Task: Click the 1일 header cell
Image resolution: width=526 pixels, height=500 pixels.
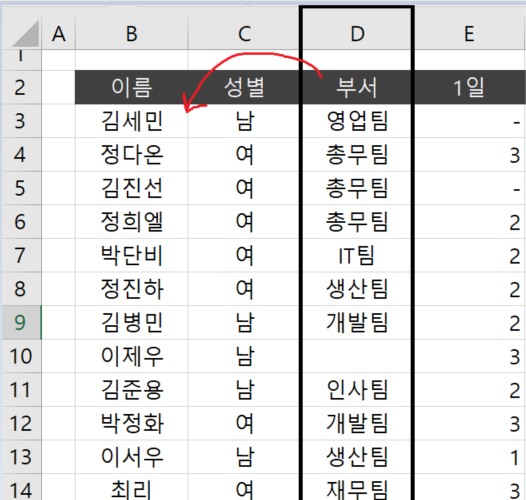Action: coord(470,87)
